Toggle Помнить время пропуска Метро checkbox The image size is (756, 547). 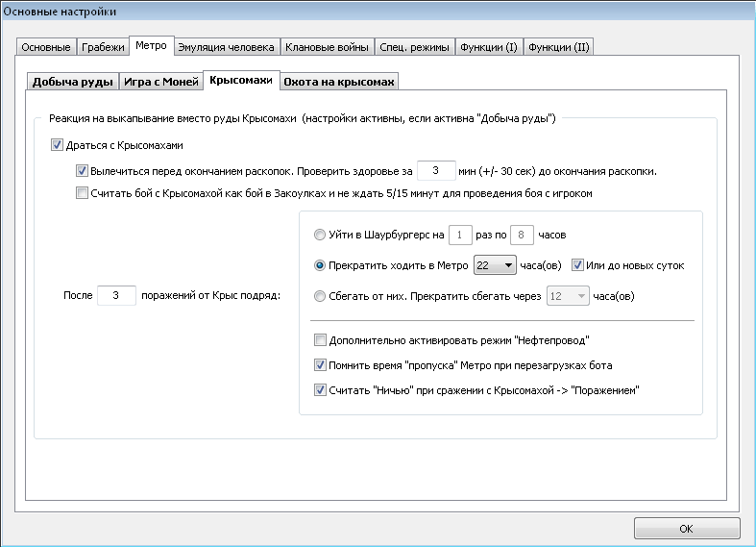coord(320,365)
